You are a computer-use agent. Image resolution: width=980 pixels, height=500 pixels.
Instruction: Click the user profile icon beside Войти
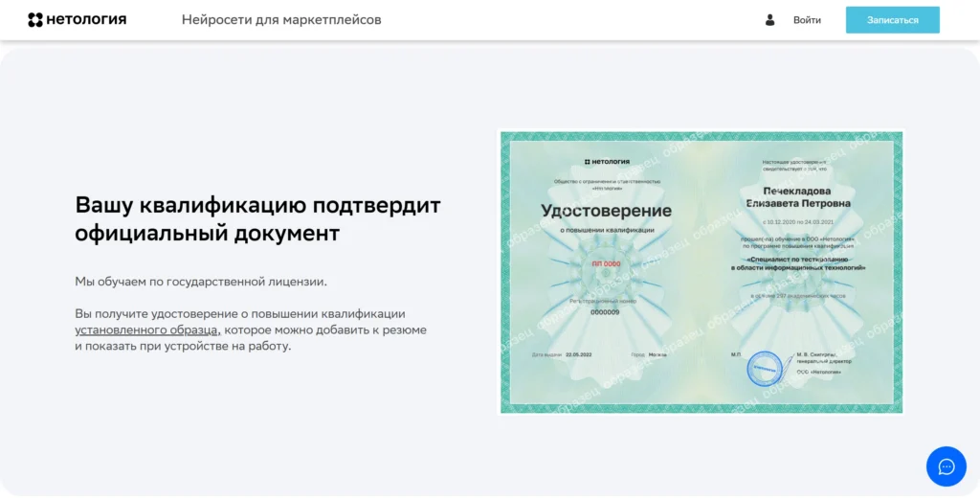pyautogui.click(x=770, y=20)
